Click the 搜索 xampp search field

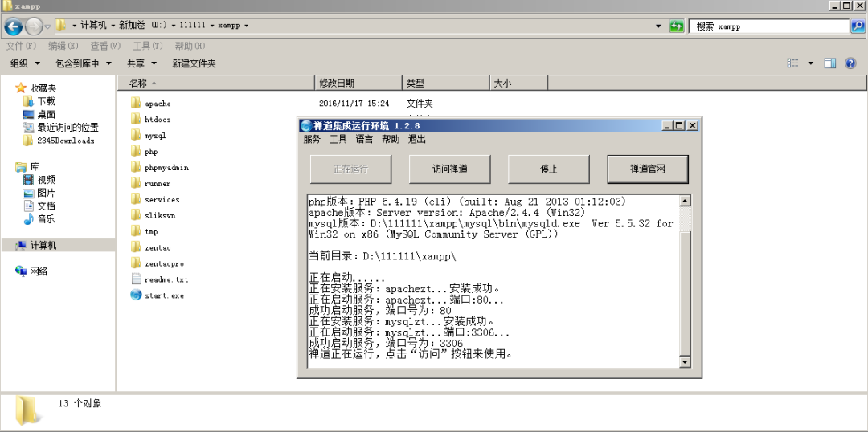click(x=769, y=26)
